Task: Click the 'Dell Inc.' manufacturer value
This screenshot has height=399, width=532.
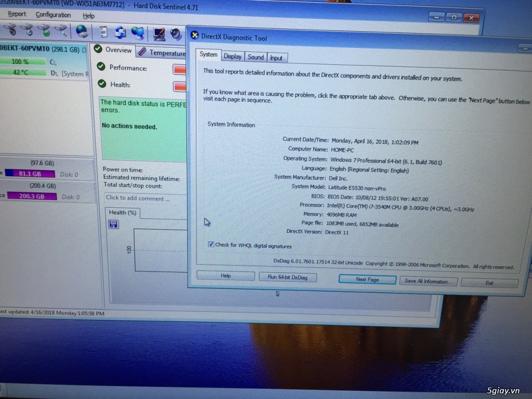Action: pyautogui.click(x=338, y=178)
